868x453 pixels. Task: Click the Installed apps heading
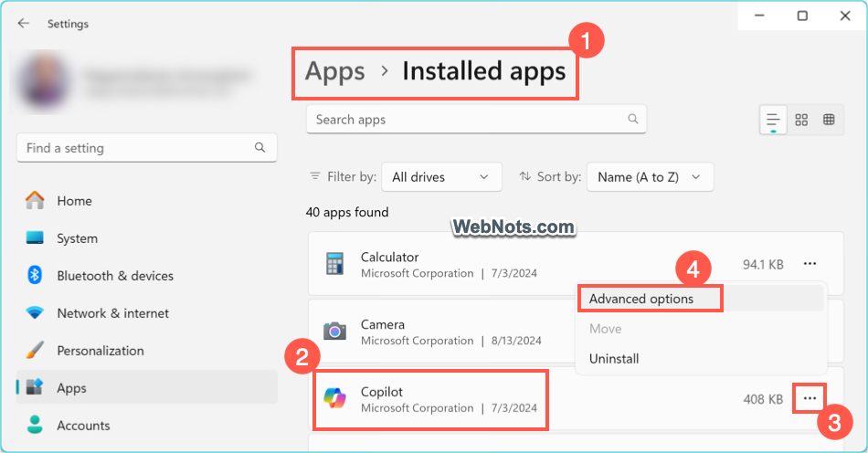pos(484,72)
